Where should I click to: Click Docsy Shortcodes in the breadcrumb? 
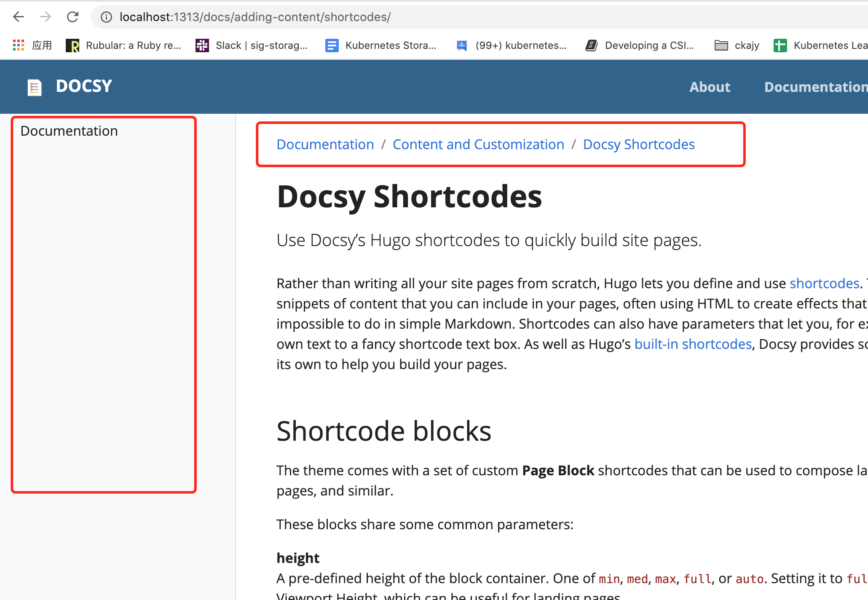639,144
